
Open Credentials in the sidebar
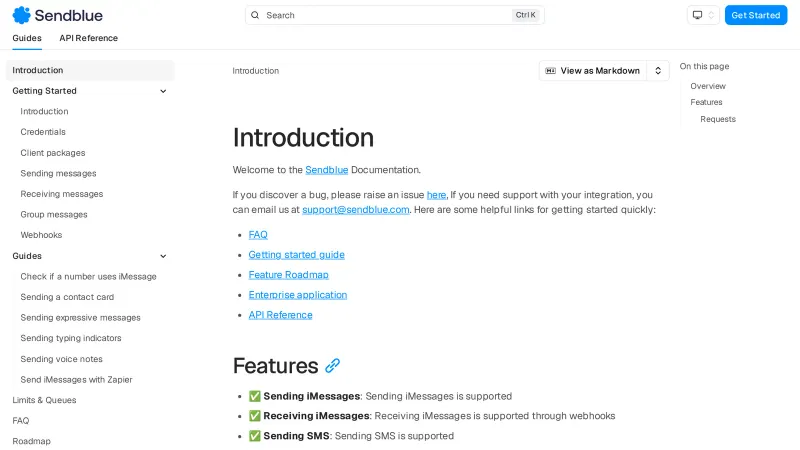tap(43, 132)
